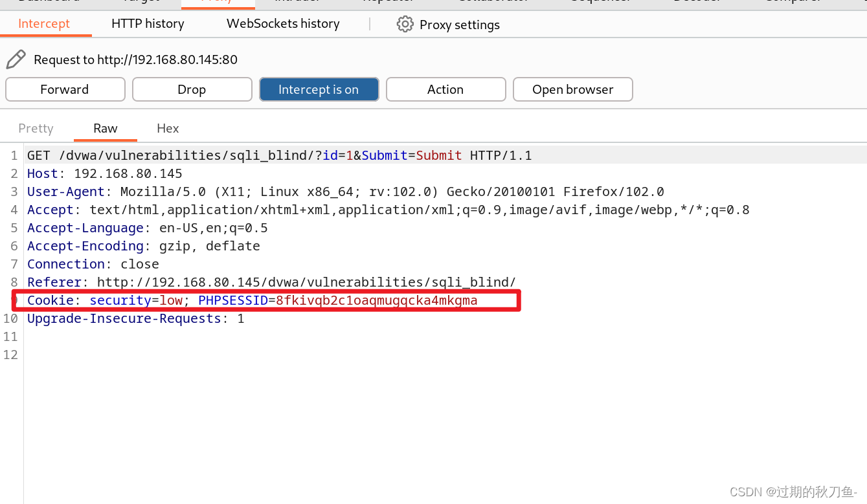Click the Submit=Submit parameter in request line
Viewport: 867px width, 504px height.
coord(412,155)
